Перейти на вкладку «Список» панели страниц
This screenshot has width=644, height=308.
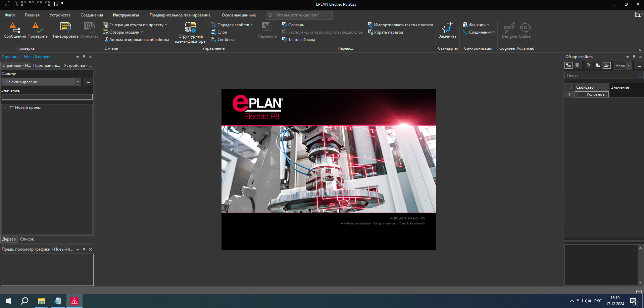coord(27,239)
